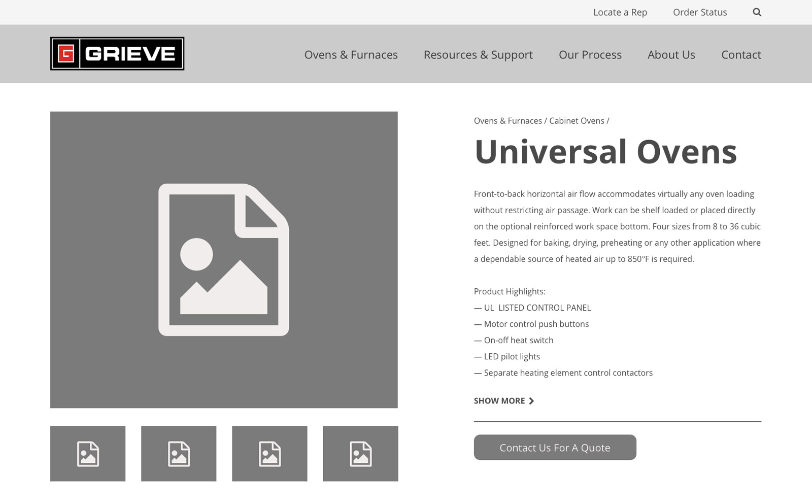Screen dimensions: 812x504
Task: Click Contact Us For A Quote button
Action: [555, 447]
